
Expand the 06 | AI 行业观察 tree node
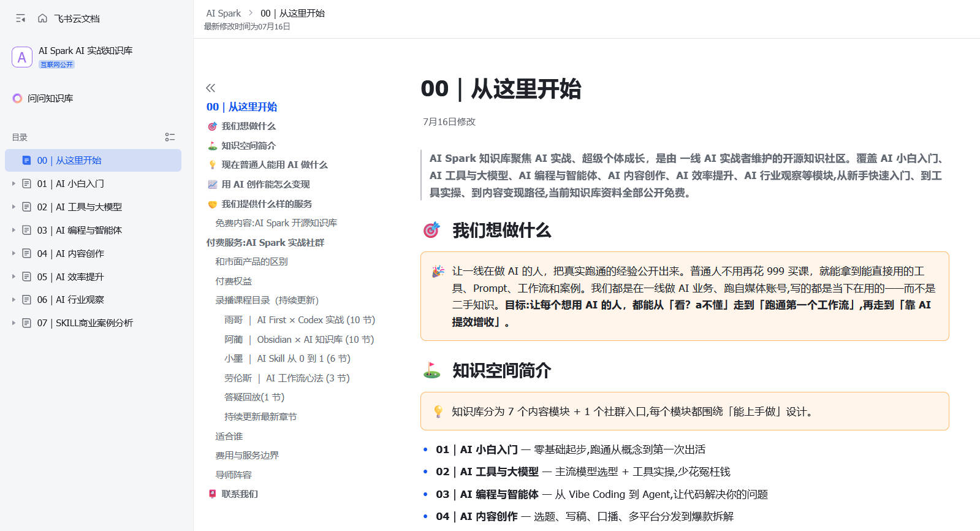pos(13,300)
